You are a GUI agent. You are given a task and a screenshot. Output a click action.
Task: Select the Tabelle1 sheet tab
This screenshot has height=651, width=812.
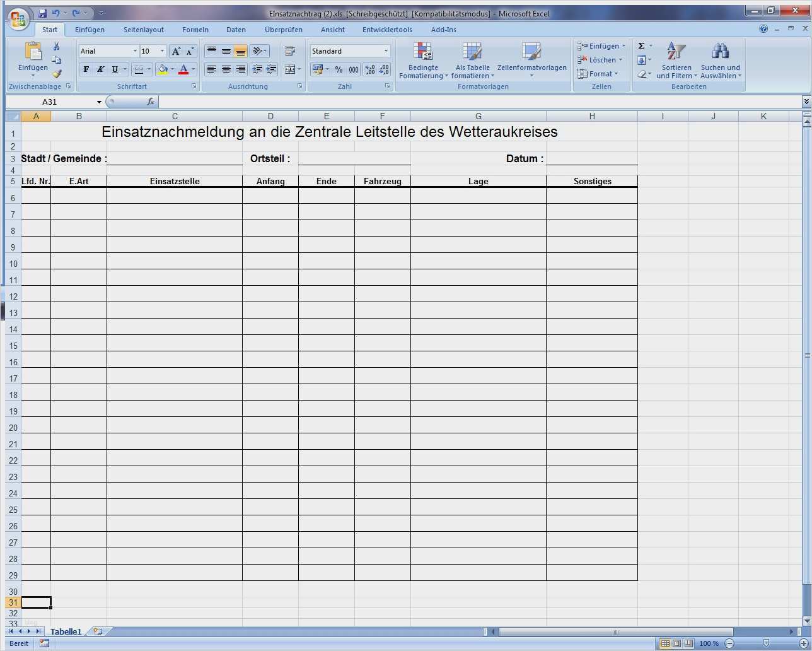[66, 631]
